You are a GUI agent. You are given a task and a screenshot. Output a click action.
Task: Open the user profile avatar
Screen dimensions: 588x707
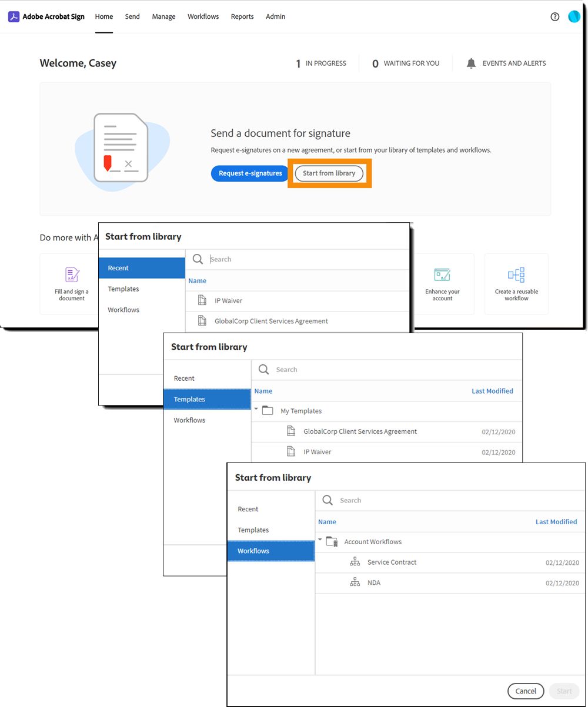[x=574, y=16]
